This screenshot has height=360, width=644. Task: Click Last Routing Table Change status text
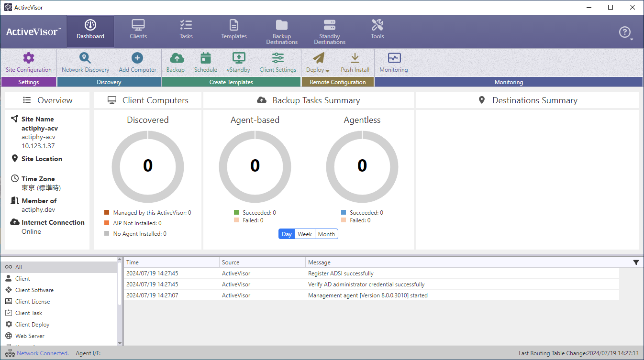tap(578, 353)
